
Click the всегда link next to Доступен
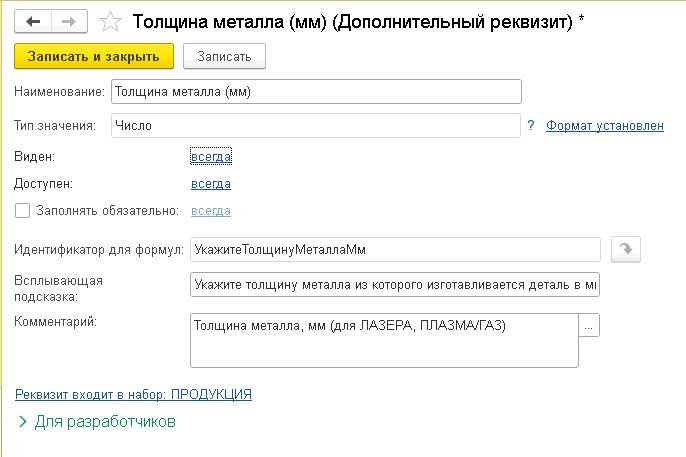click(210, 184)
